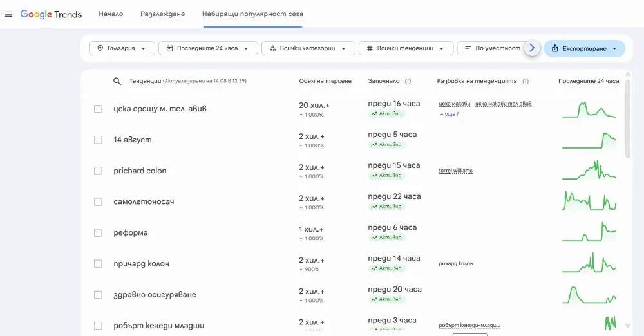
Task: Open the робърт кенеди младши trend
Action: [159, 326]
